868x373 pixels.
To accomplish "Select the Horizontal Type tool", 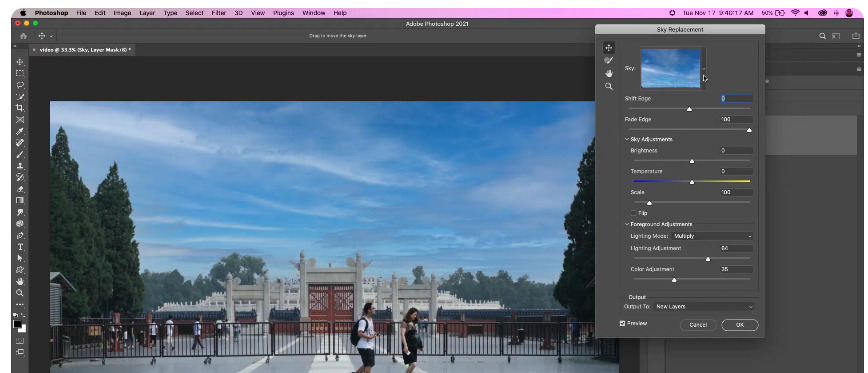I will click(x=20, y=247).
